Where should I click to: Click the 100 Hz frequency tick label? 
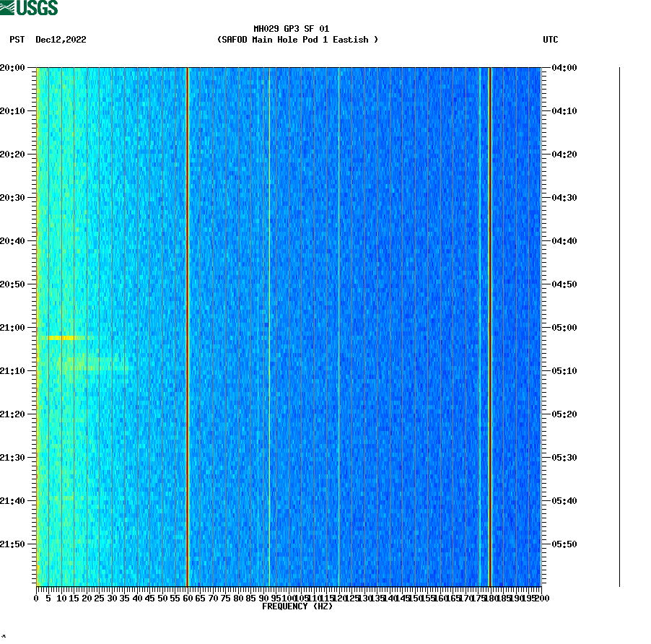pos(287,598)
